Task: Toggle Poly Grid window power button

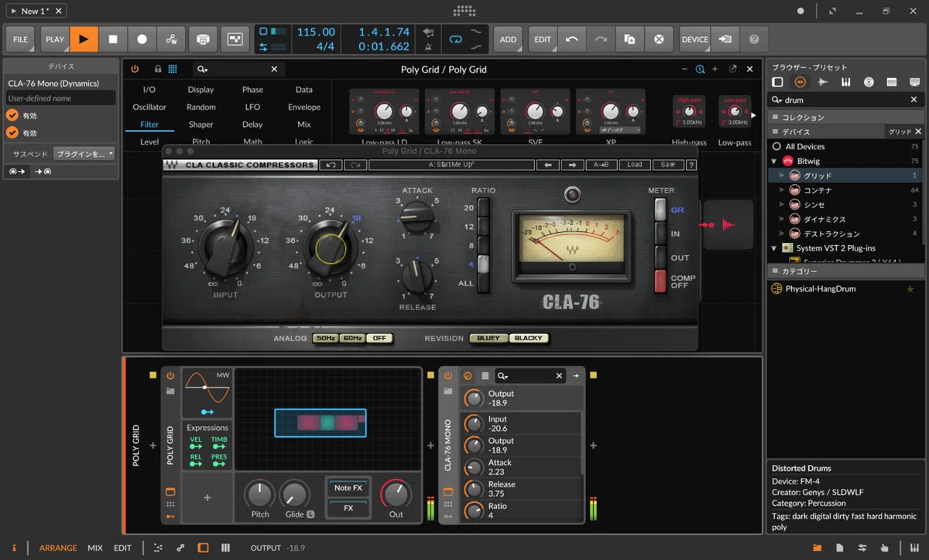Action: coord(135,69)
